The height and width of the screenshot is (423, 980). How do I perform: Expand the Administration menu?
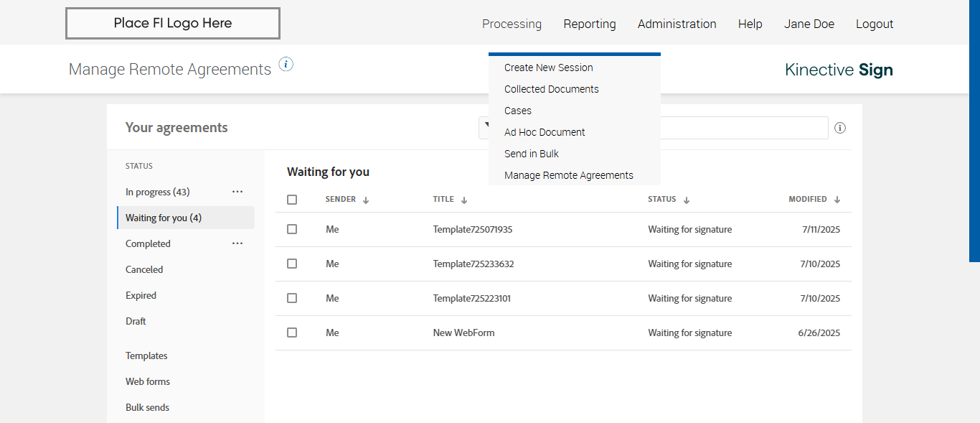[x=677, y=24]
